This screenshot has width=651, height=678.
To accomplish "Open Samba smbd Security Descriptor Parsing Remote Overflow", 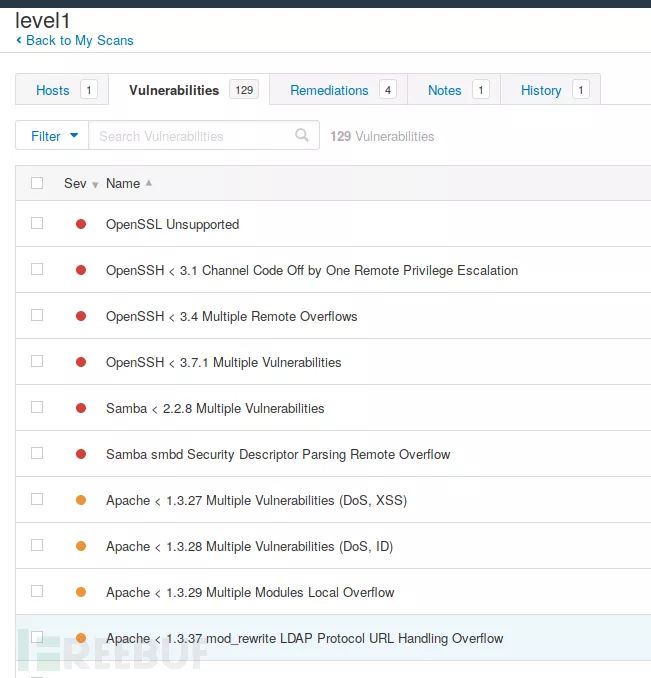I will tap(278, 454).
